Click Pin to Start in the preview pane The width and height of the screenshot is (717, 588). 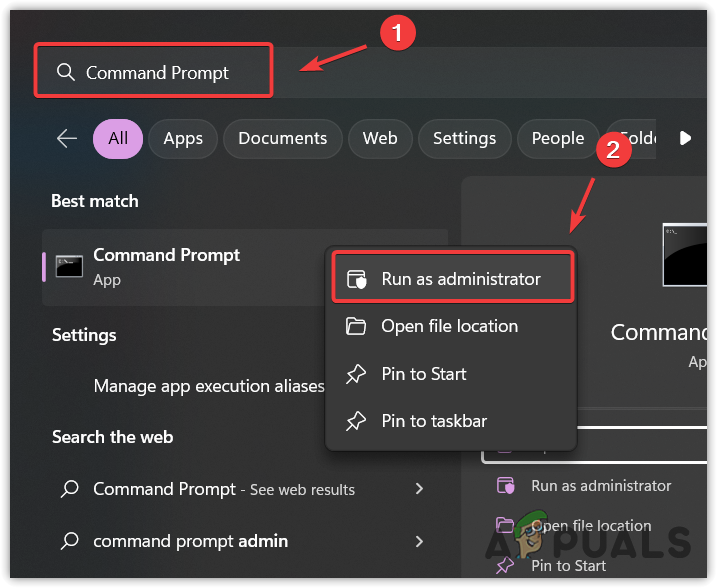click(x=568, y=566)
